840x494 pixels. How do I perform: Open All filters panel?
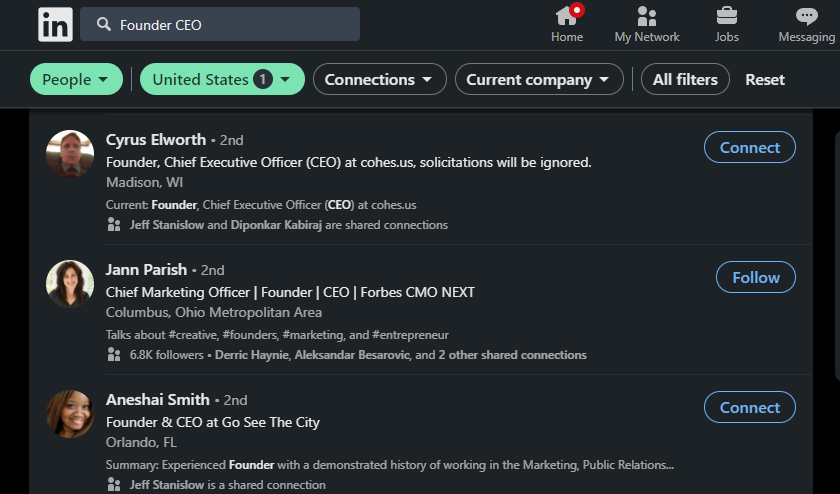[685, 80]
